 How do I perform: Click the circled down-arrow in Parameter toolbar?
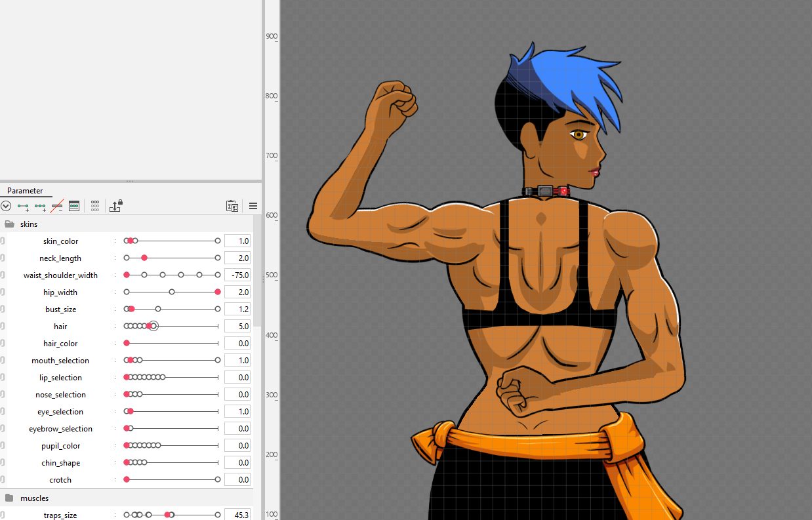(6, 206)
